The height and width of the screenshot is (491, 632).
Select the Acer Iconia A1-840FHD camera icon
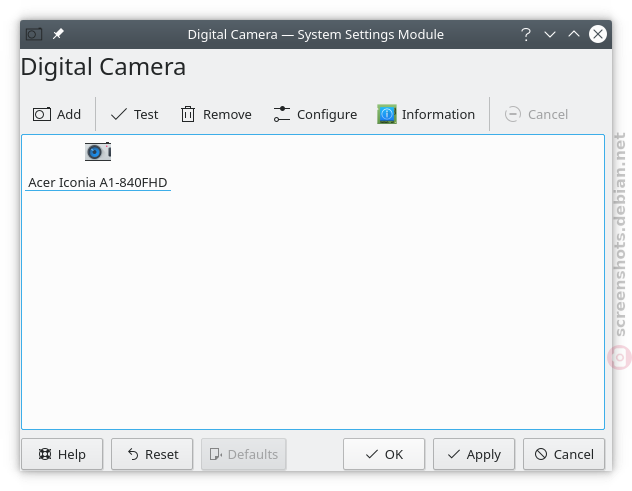98,152
